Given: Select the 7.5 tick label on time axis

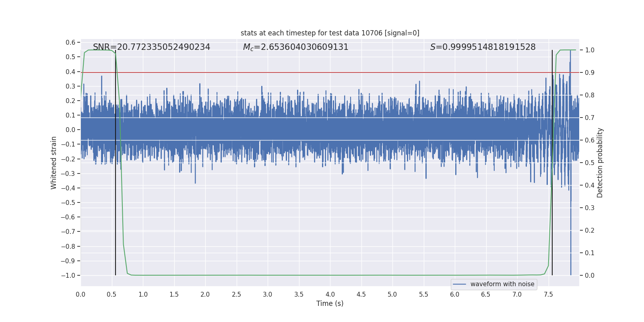Looking at the screenshot, I should (x=548, y=295).
